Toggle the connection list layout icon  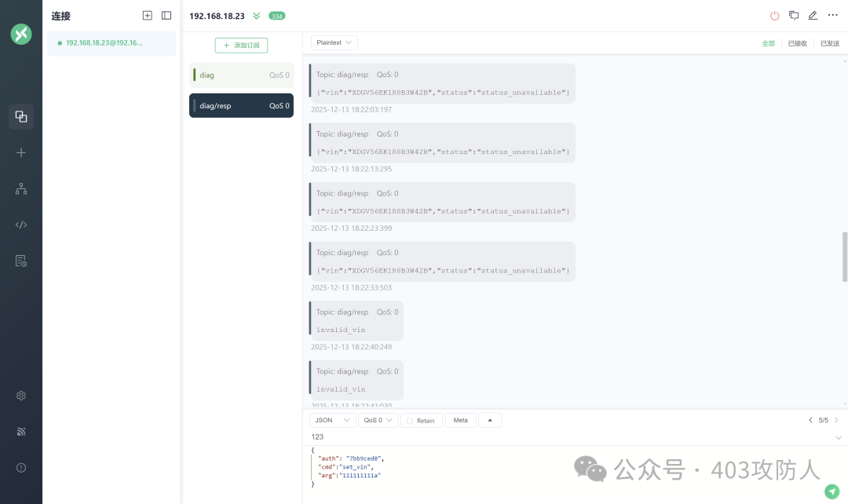click(166, 16)
